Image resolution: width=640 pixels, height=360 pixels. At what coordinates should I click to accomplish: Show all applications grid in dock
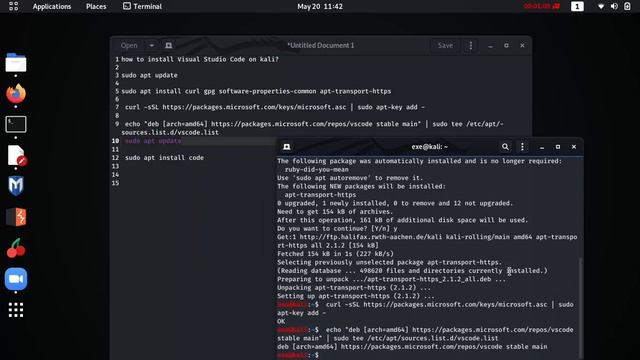[16, 310]
